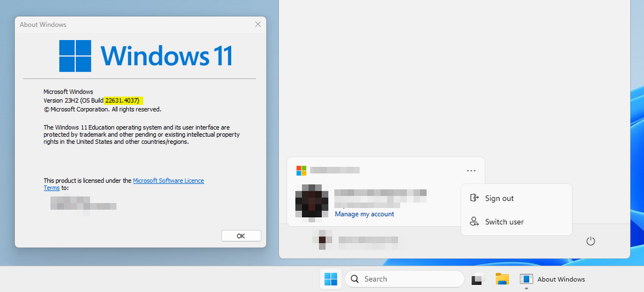Click the Switch user person icon
Viewport: 644px width, 292px height.
coord(474,222)
